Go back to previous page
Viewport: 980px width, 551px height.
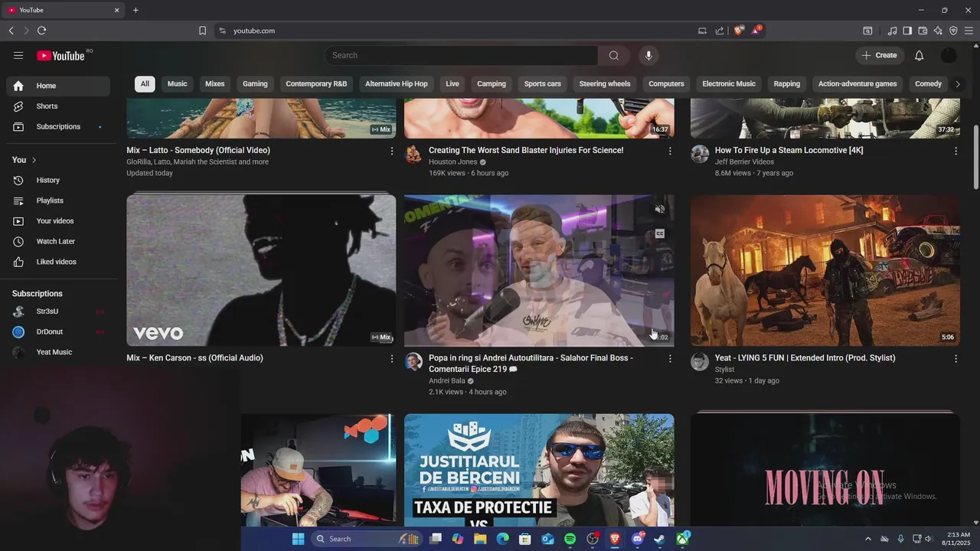[11, 31]
